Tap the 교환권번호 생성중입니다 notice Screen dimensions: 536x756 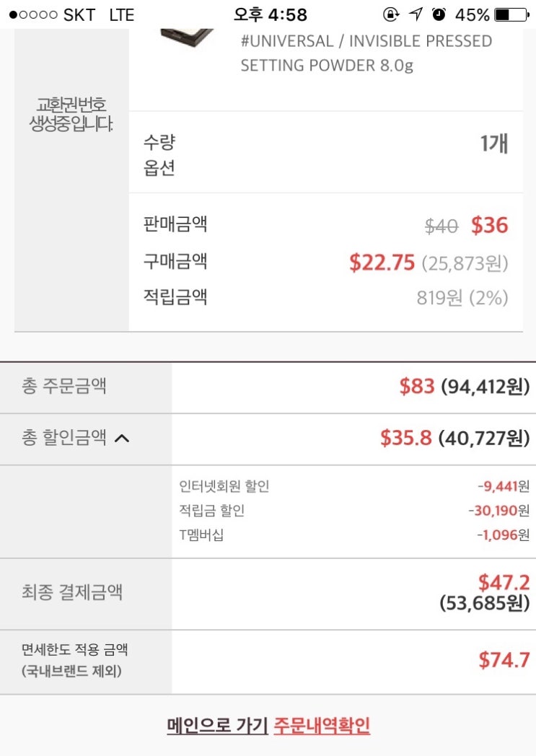pos(71,114)
